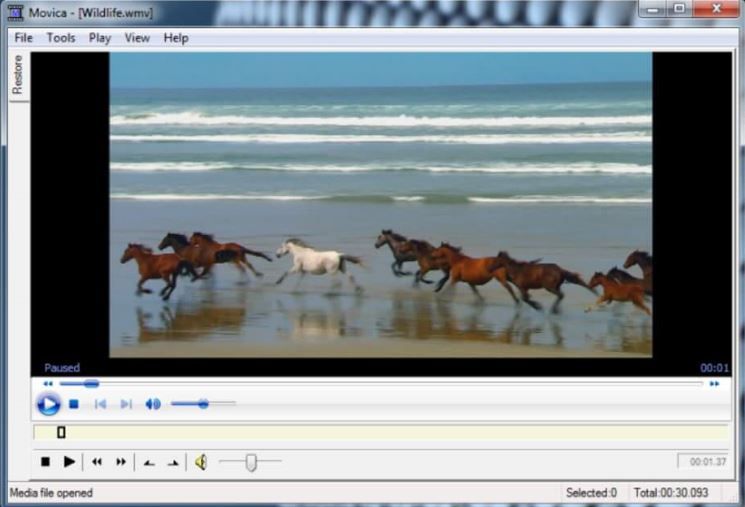745x507 pixels.
Task: Set the selection end marker icon
Action: pos(173,462)
